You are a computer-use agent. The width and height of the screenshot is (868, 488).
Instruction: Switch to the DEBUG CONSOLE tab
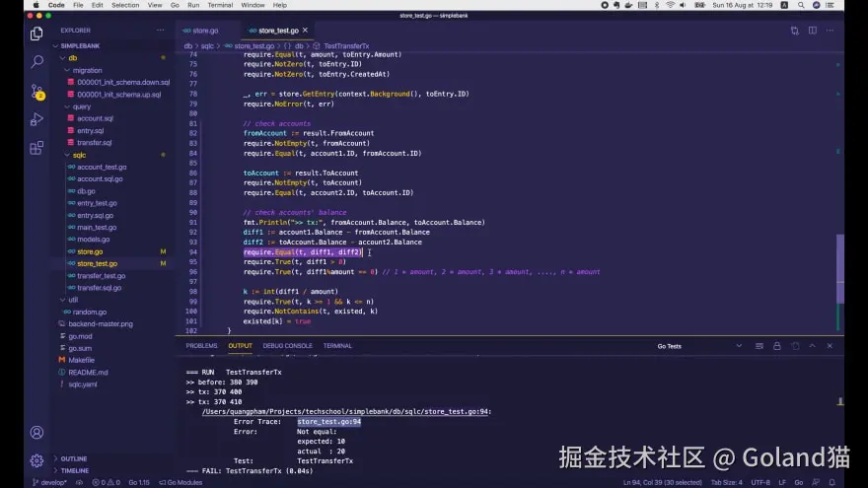(287, 346)
